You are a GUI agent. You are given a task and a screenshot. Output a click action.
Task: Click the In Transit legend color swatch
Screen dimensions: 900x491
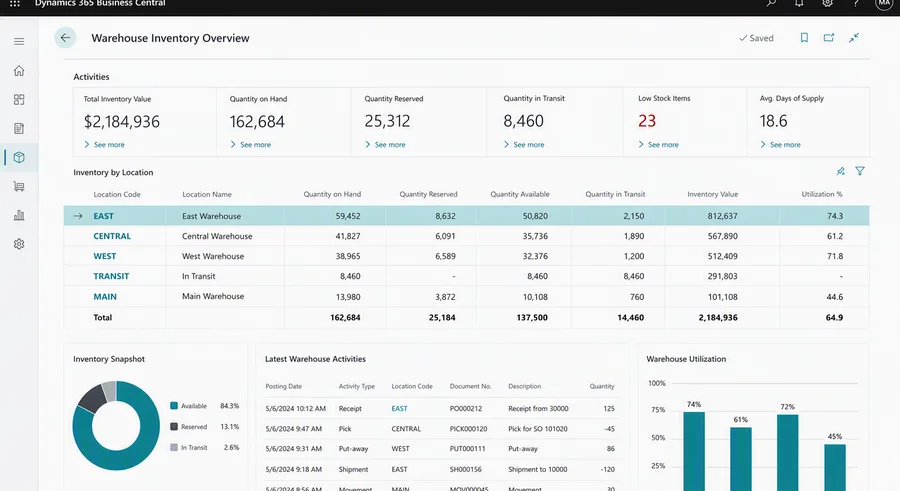coord(174,447)
